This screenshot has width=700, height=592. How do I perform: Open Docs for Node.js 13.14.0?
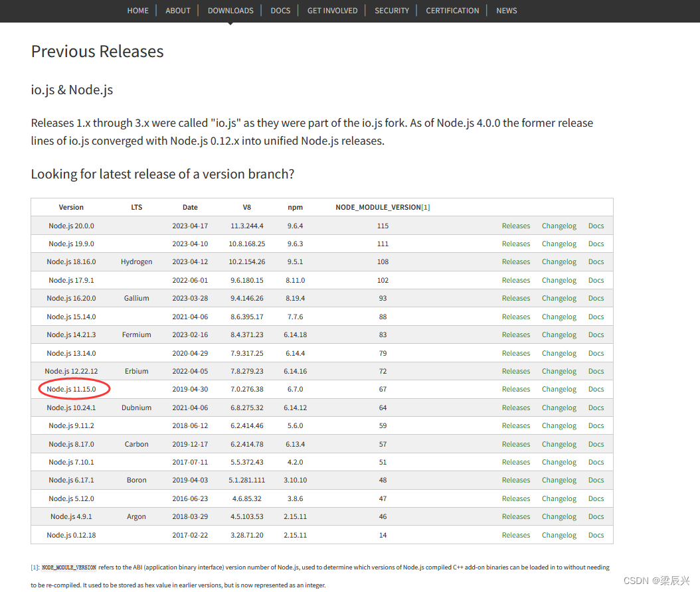coord(596,353)
